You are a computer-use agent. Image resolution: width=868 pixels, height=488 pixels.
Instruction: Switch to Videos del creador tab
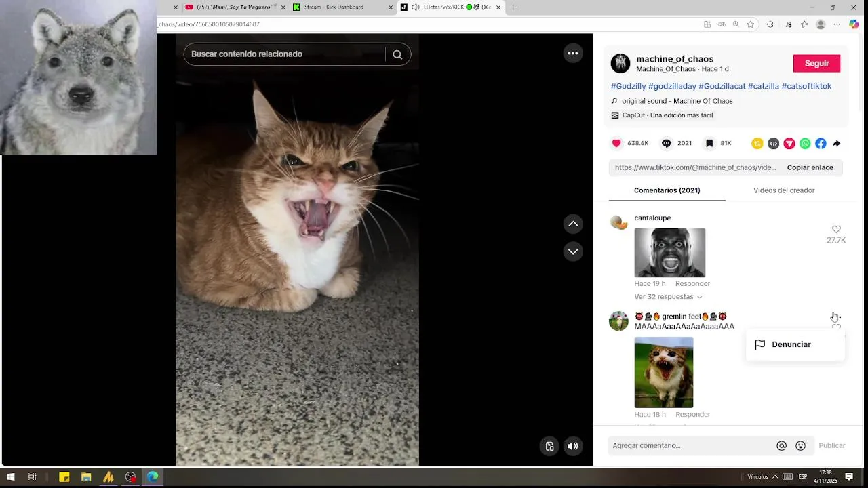pyautogui.click(x=784, y=190)
